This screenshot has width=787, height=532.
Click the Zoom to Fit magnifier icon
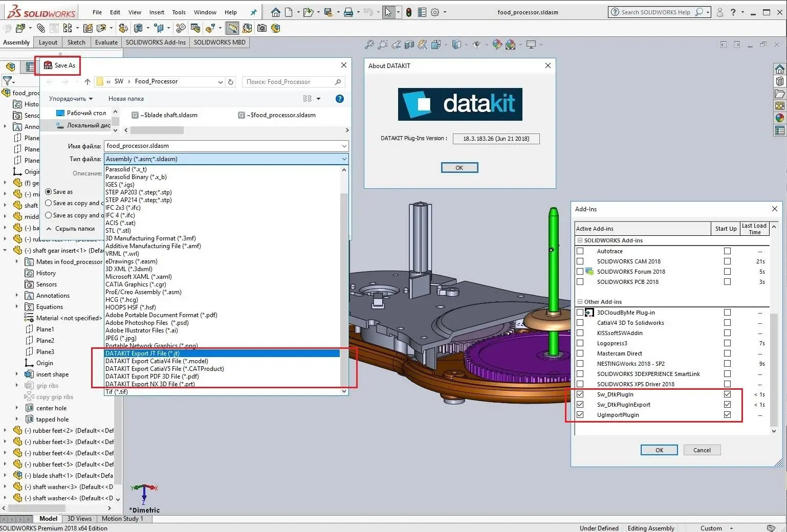369,45
